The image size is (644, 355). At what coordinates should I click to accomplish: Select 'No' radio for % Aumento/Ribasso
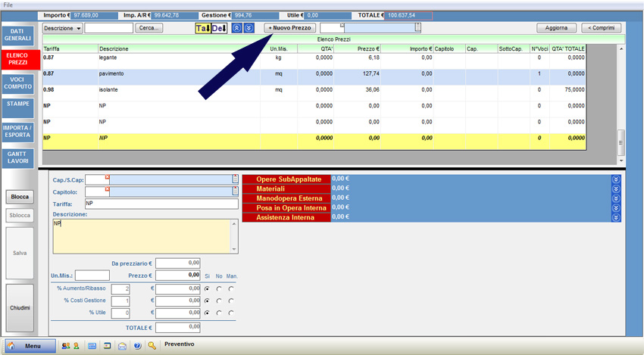tap(219, 288)
